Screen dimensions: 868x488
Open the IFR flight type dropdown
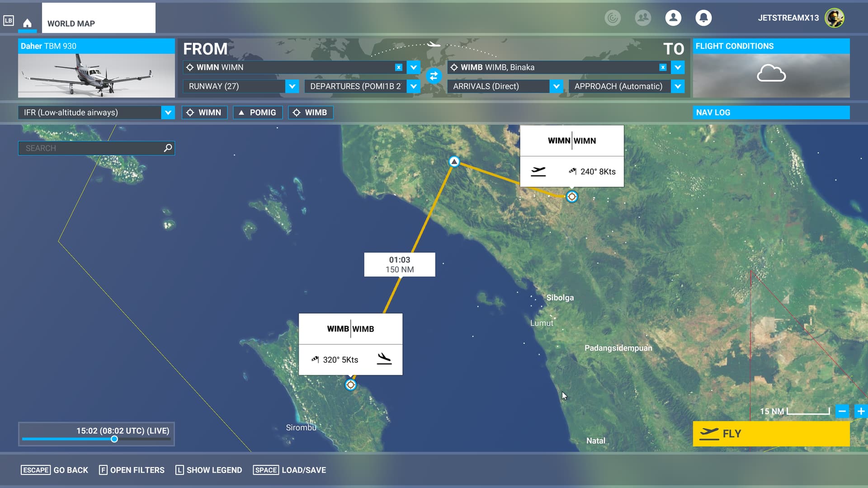[x=168, y=113]
